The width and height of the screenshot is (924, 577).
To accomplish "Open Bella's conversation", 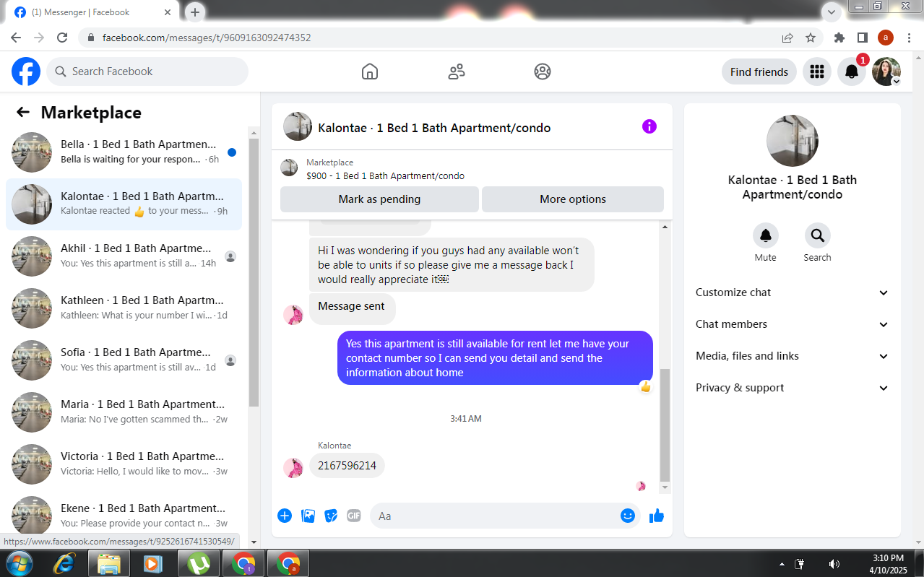I will (x=124, y=152).
